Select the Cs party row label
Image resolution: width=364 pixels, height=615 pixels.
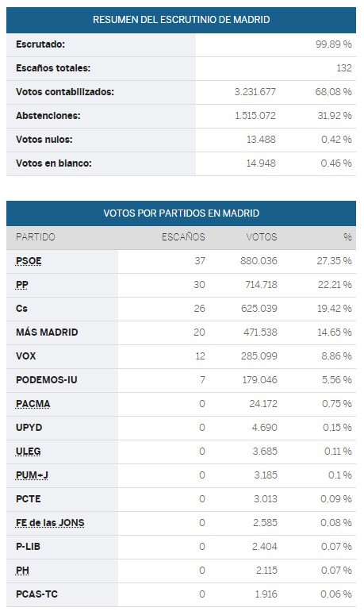pyautogui.click(x=21, y=308)
